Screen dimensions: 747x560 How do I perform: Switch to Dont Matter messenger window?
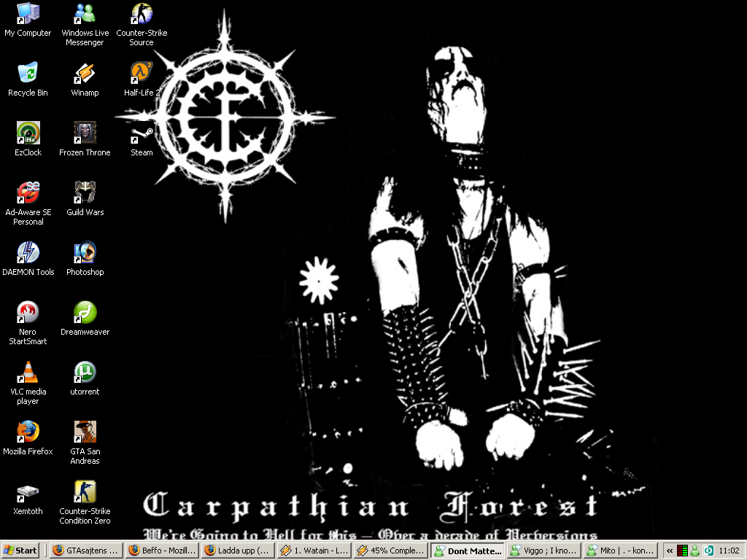(x=467, y=551)
